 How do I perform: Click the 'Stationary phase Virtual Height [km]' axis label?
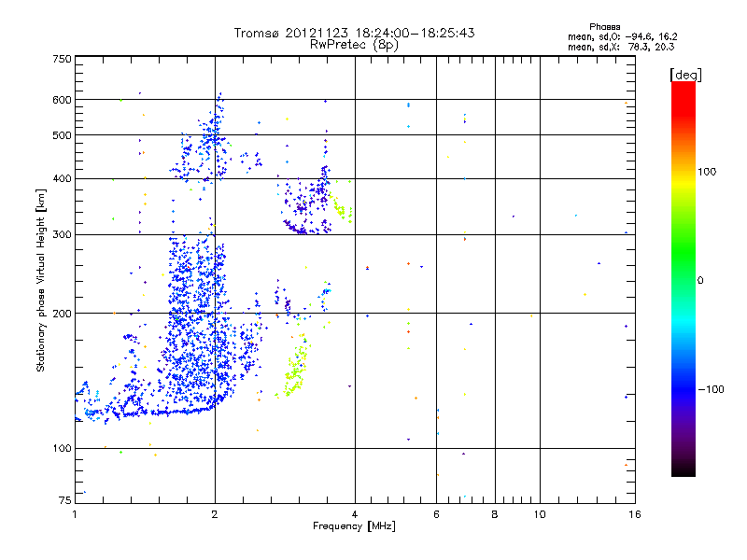pos(41,281)
